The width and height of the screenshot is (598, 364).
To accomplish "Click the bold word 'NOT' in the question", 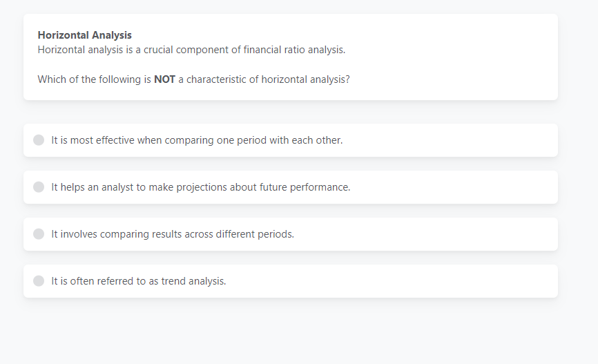I will (x=164, y=79).
